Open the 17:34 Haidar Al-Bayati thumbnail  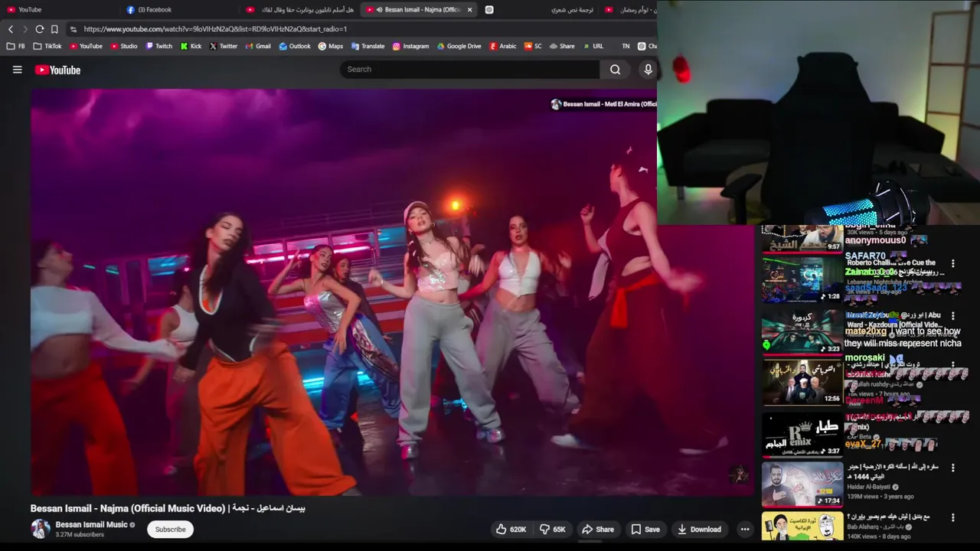[x=802, y=484]
